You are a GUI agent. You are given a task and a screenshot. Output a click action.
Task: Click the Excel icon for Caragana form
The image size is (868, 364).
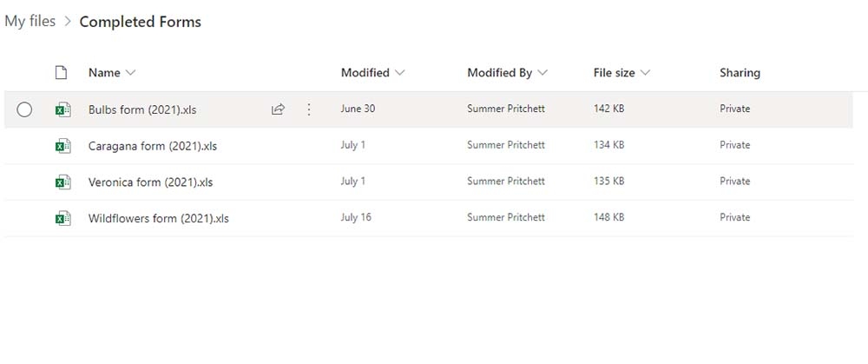[x=62, y=146]
